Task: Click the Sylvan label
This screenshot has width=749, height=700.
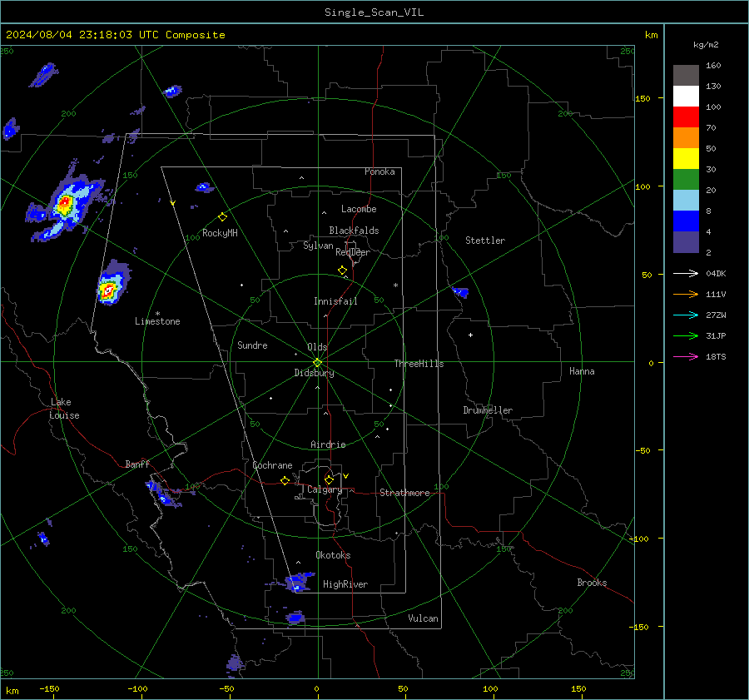Action: pos(318,246)
